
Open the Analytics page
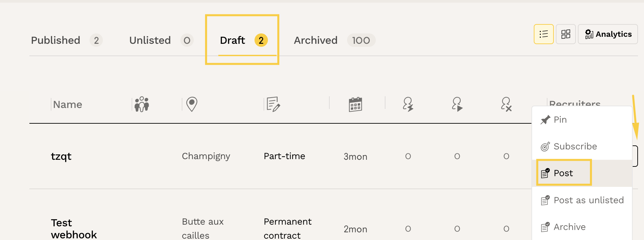(x=608, y=34)
